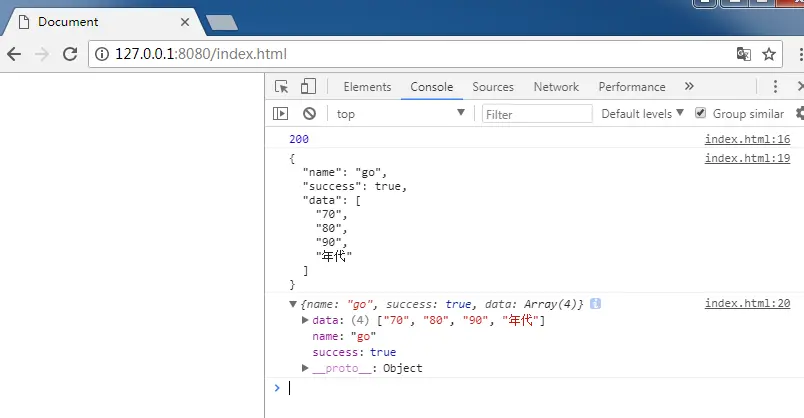Open the Performance tab
Screen dimensions: 804x418
[x=632, y=87]
